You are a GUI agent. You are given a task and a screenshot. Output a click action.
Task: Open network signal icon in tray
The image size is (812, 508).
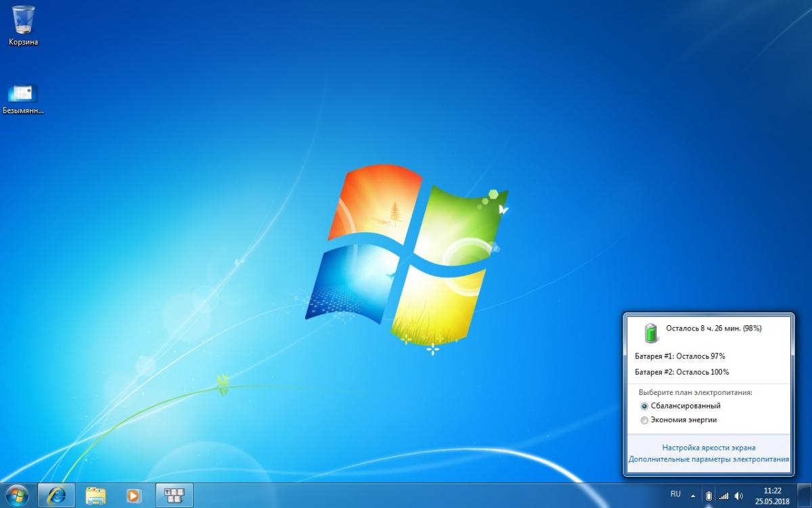point(723,496)
